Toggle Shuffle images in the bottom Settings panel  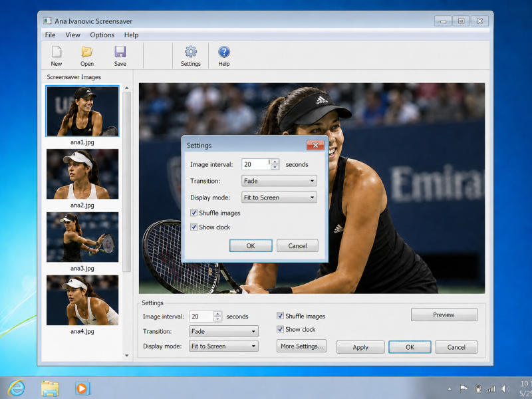click(x=280, y=316)
